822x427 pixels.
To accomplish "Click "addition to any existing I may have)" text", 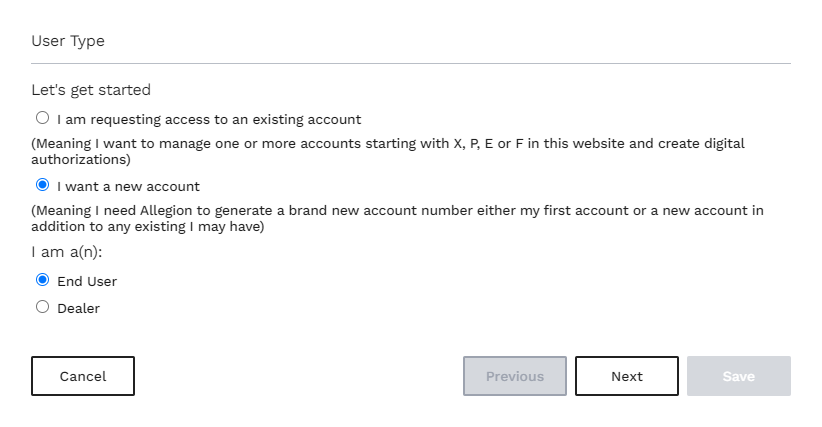I will [148, 227].
